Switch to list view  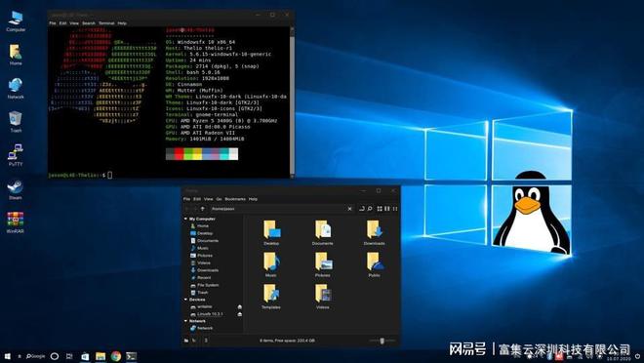click(x=387, y=209)
